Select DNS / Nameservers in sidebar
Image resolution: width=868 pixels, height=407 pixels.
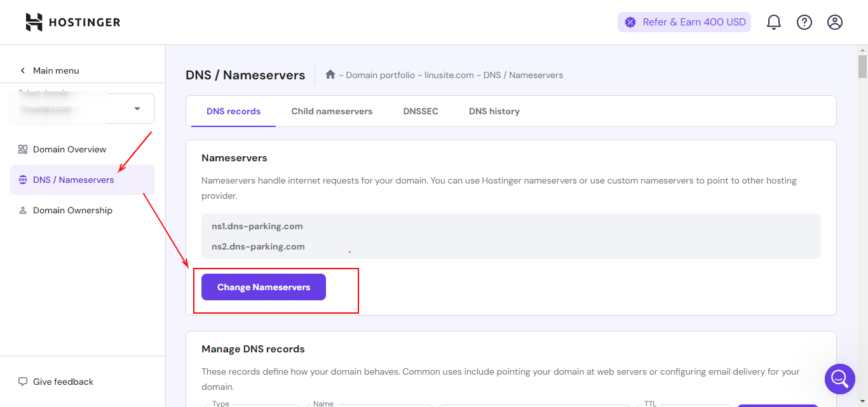click(83, 180)
